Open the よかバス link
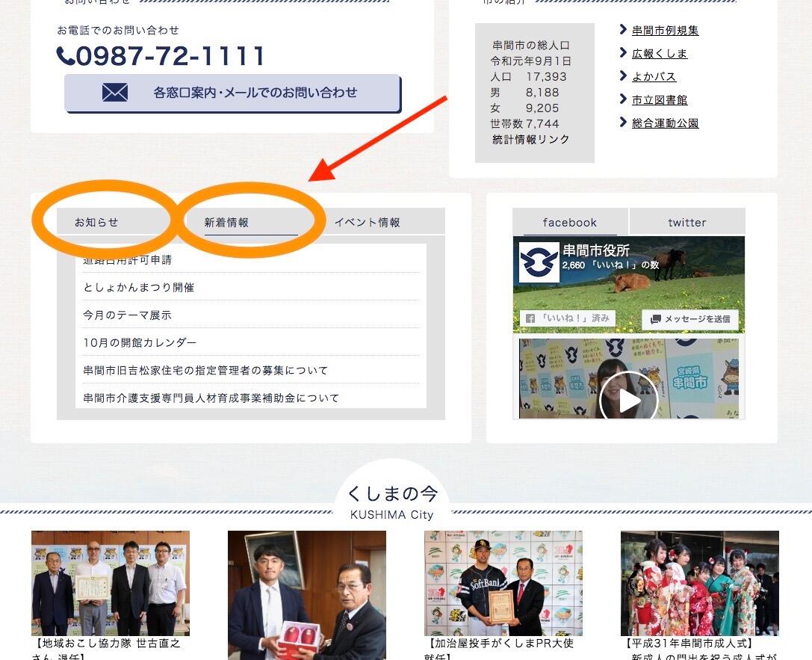Screen dimensions: 812x660 click(654, 77)
